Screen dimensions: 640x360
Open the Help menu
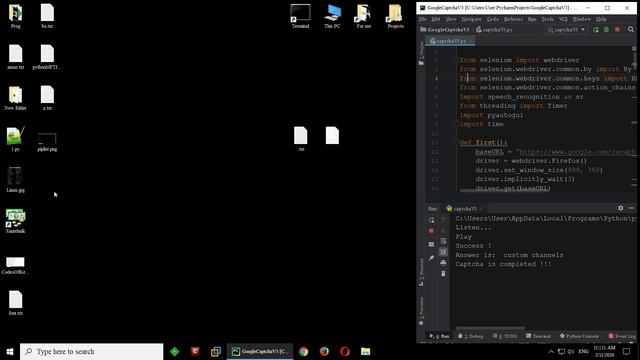[601, 19]
